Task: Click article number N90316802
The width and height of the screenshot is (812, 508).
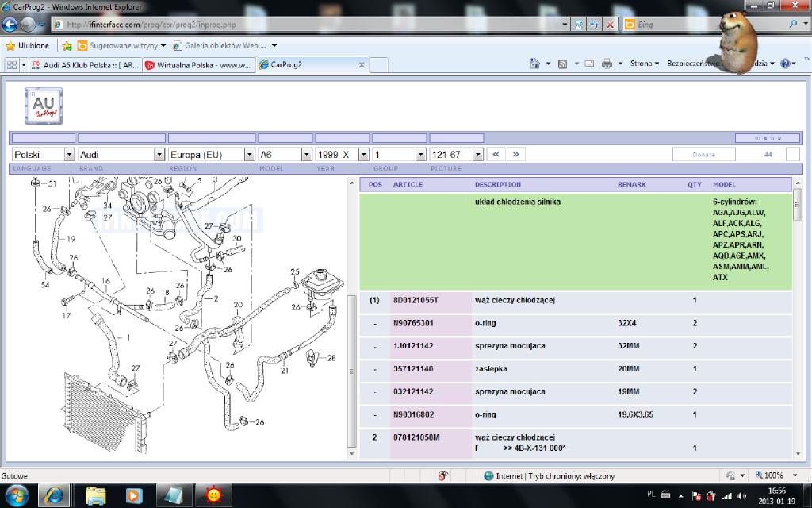Action: 413,414
